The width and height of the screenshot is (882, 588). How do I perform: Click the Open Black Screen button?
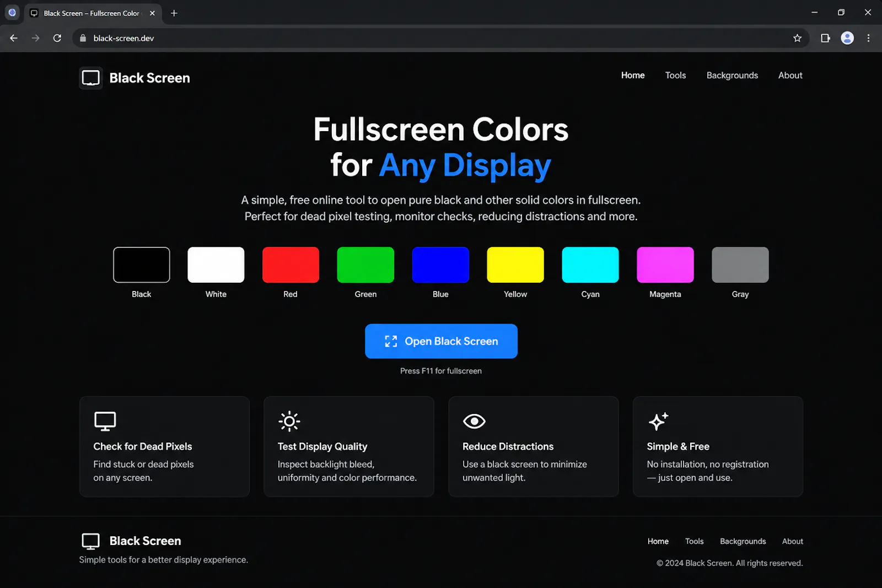click(441, 341)
